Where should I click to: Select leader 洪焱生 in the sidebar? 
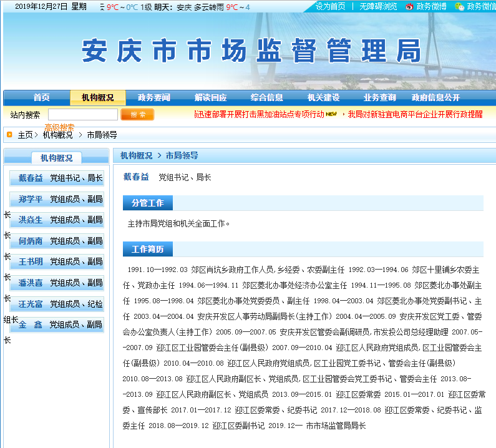[x=57, y=220]
